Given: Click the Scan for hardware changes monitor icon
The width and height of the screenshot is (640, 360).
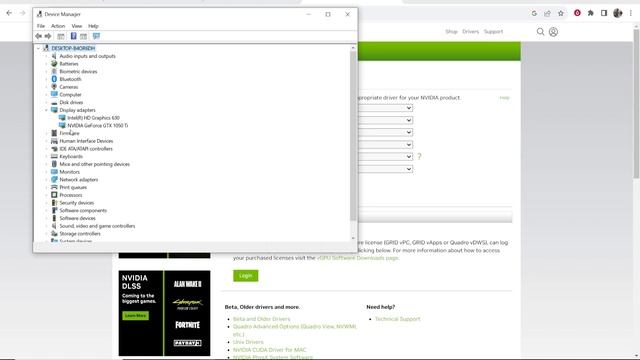Looking at the screenshot, I should point(96,36).
